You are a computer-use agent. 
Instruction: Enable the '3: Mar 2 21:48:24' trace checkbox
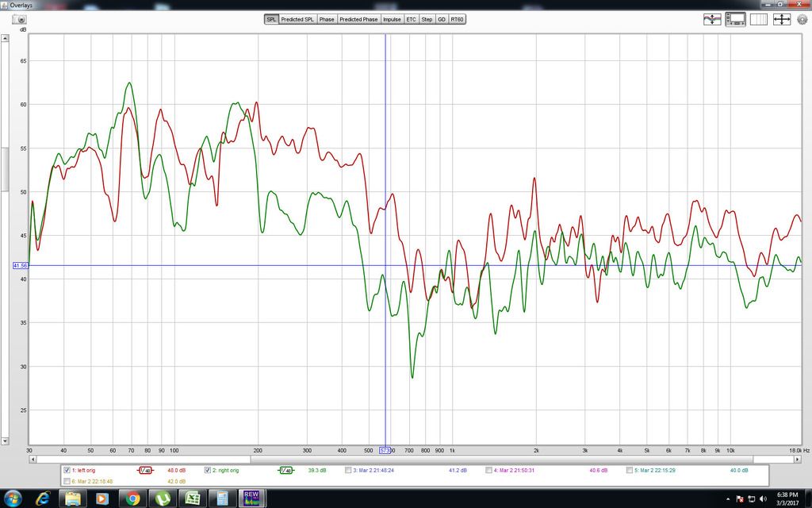tap(349, 470)
